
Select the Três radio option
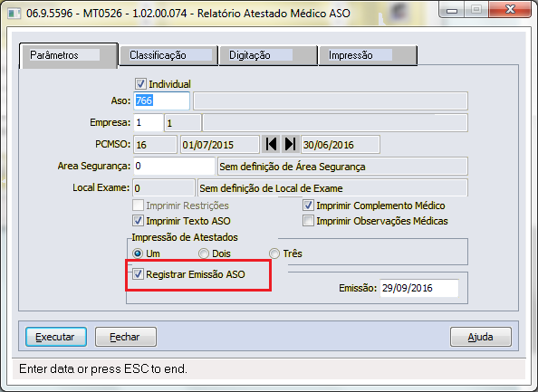274,253
